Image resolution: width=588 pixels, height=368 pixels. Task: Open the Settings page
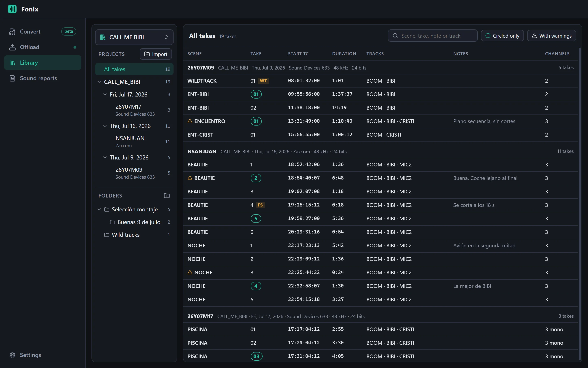[43, 355]
